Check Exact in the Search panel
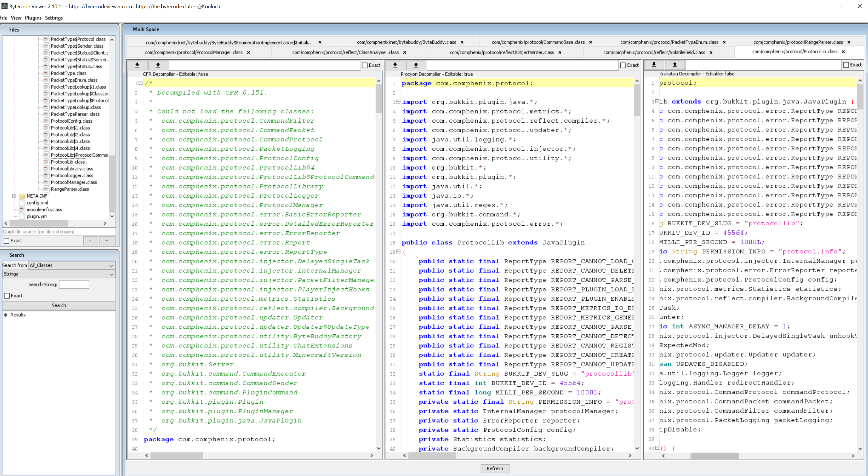Image resolution: width=868 pixels, height=476 pixels. pos(7,296)
